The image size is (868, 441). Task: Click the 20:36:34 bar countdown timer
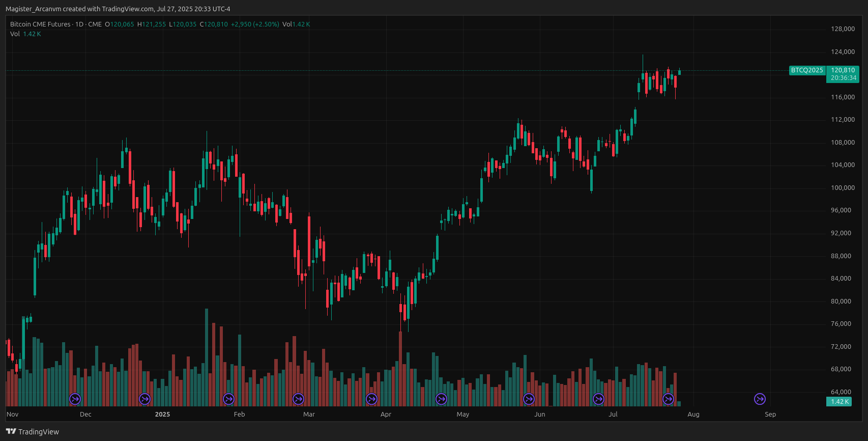click(x=844, y=78)
